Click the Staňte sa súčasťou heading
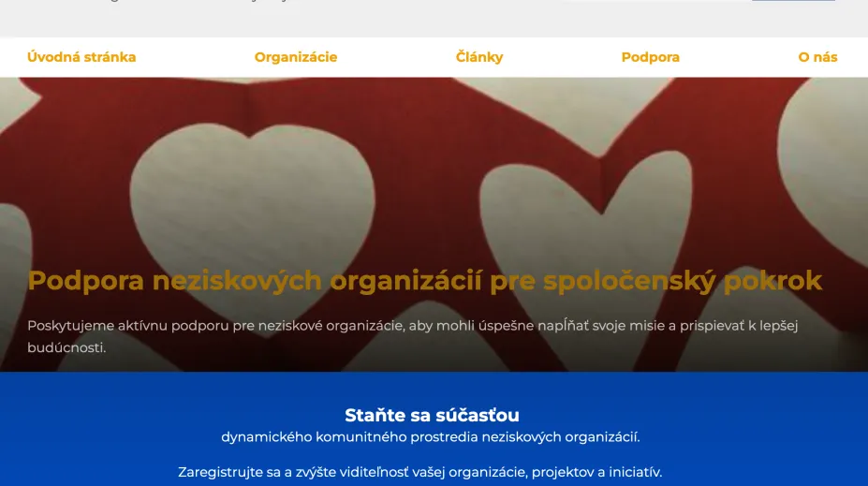The width and height of the screenshot is (868, 486). [432, 415]
